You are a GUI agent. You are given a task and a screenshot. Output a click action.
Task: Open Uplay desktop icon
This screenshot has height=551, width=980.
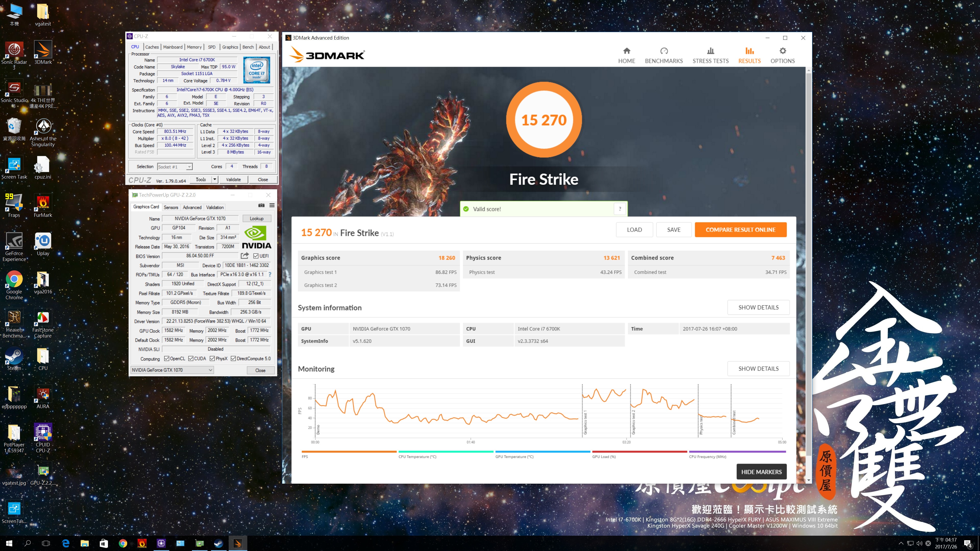point(43,244)
